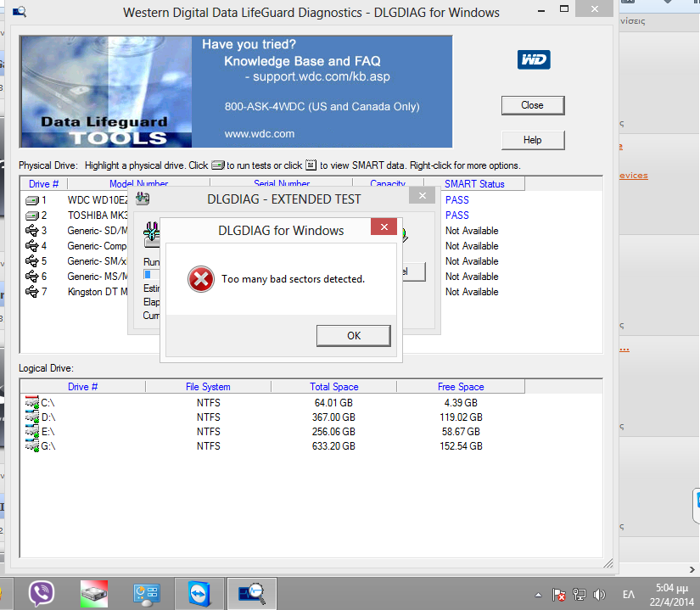Screen dimensions: 700x610
Task: Click Not Available status of drive 3
Action: 472,231
